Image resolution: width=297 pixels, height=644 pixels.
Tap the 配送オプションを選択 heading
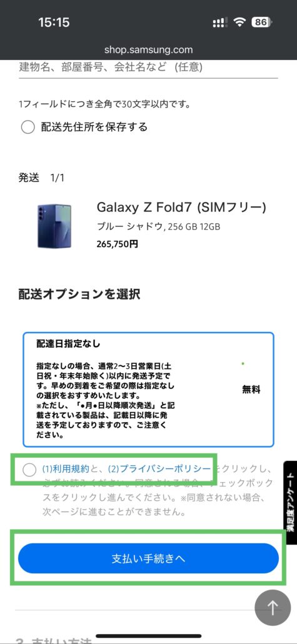[79, 294]
